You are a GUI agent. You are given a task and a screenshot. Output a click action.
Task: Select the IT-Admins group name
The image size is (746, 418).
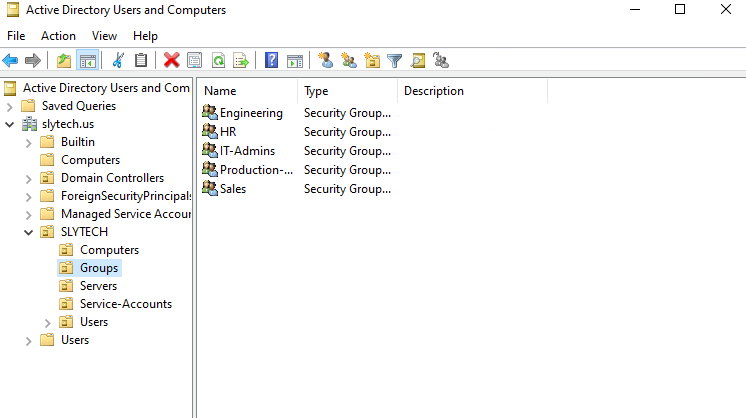(x=247, y=151)
